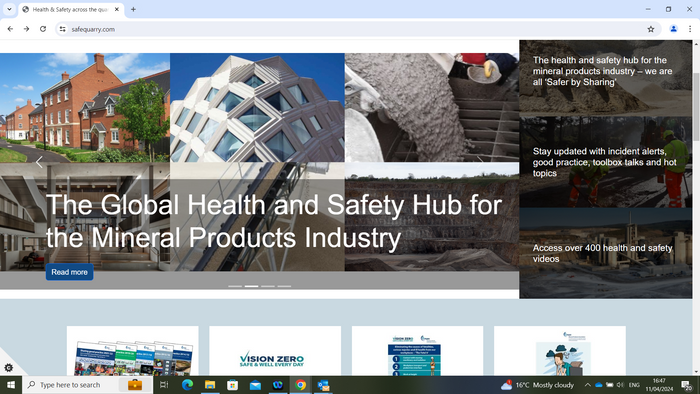Open the Mail app from taskbar
Image resolution: width=700 pixels, height=394 pixels.
pos(255,385)
